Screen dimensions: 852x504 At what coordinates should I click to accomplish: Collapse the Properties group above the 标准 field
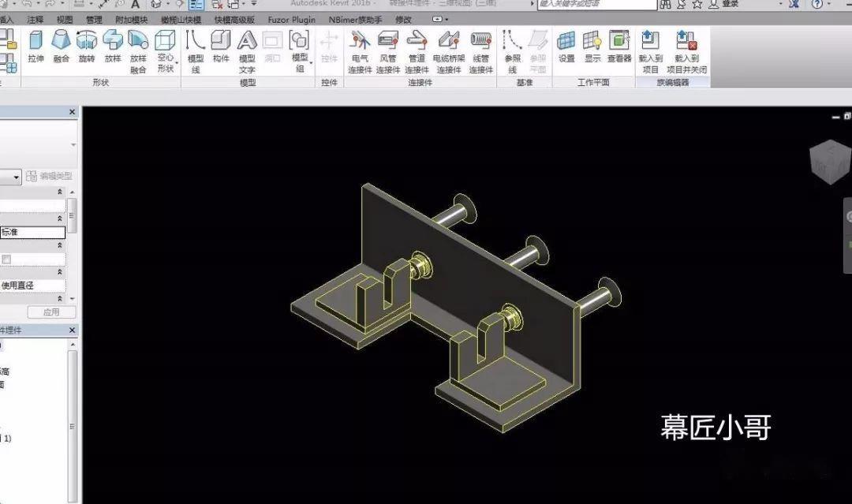coord(60,218)
